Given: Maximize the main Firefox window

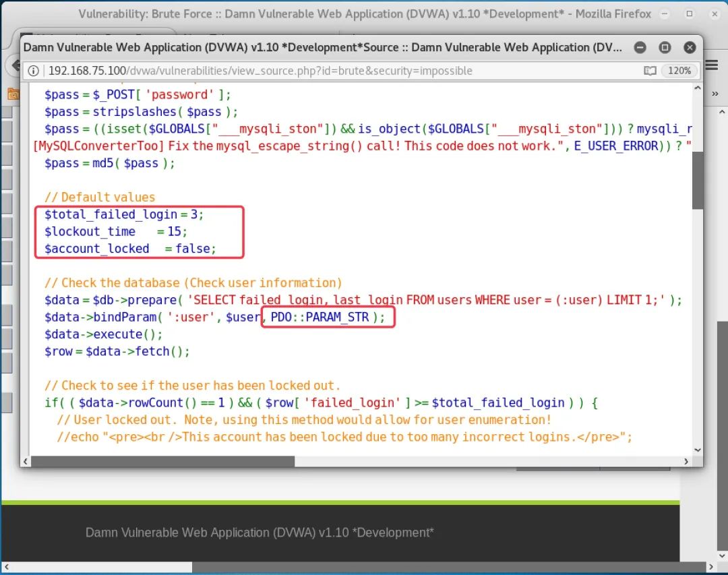Looking at the screenshot, I should coord(690,14).
